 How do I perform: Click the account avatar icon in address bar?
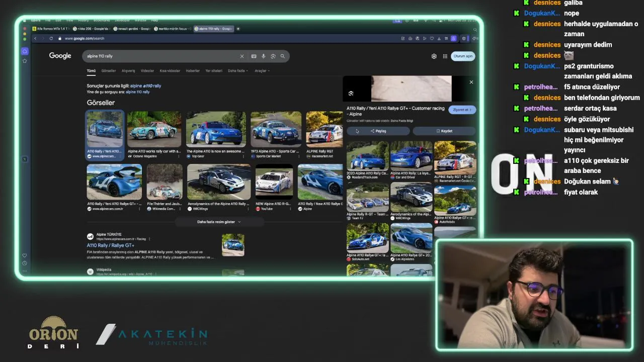coord(453,38)
